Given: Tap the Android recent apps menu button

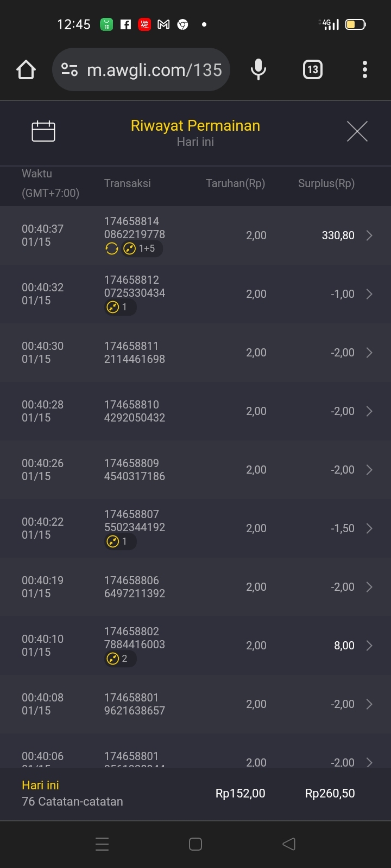Looking at the screenshot, I should coord(102,844).
